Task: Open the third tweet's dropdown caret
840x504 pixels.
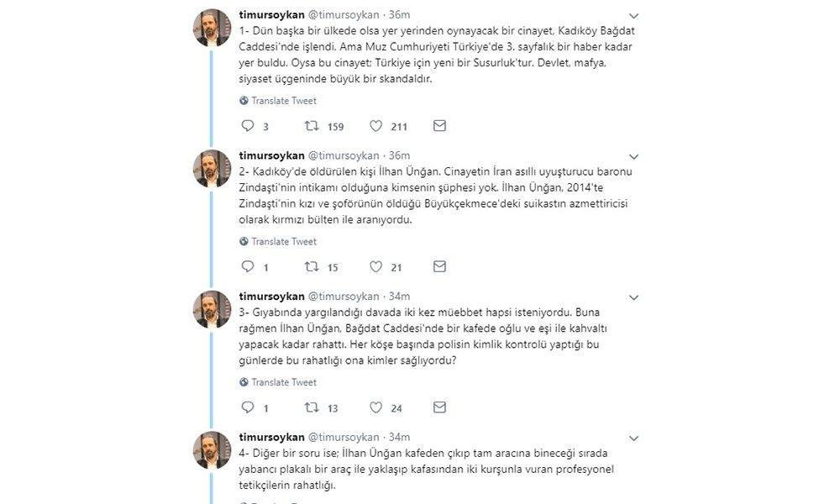Action: pyautogui.click(x=633, y=297)
